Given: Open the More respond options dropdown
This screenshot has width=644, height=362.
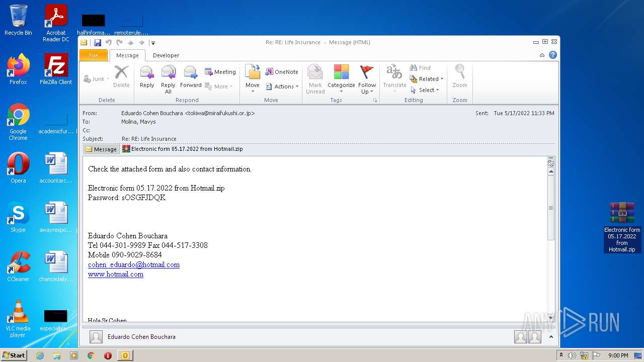Looking at the screenshot, I should pos(219,86).
